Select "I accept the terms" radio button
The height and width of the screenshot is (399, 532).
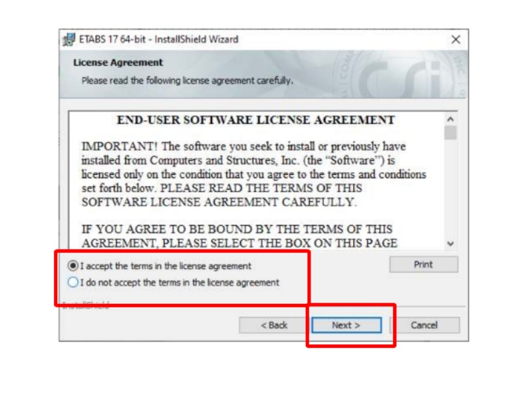click(x=73, y=265)
